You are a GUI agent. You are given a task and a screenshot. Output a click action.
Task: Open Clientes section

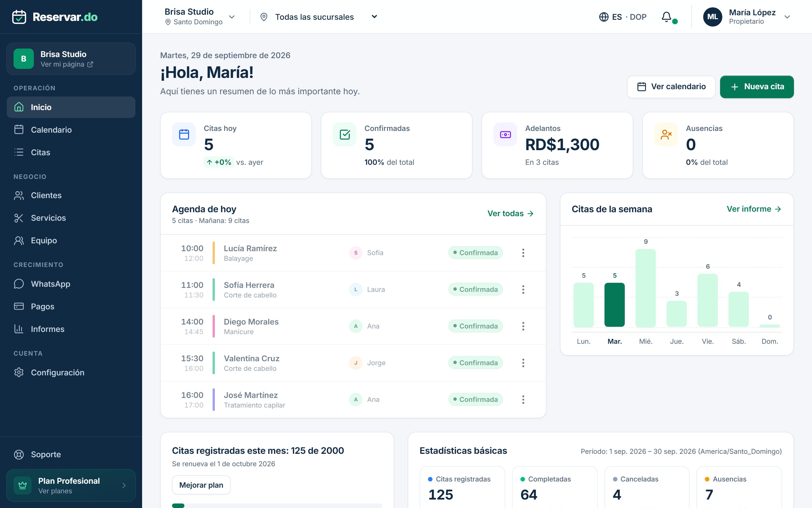pos(71,195)
